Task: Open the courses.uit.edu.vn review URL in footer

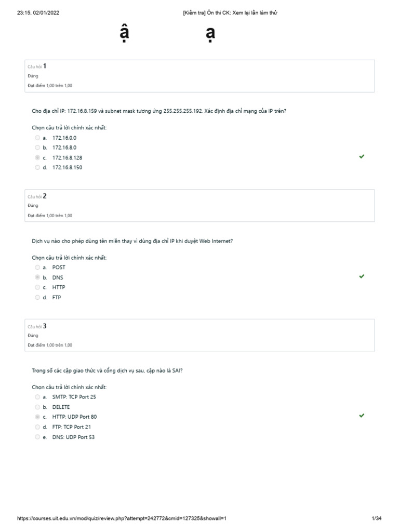Action: tap(122, 518)
